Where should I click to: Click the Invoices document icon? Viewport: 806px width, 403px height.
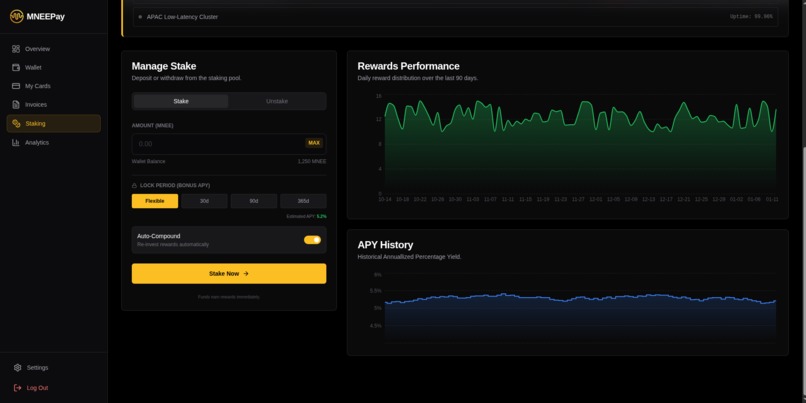16,104
